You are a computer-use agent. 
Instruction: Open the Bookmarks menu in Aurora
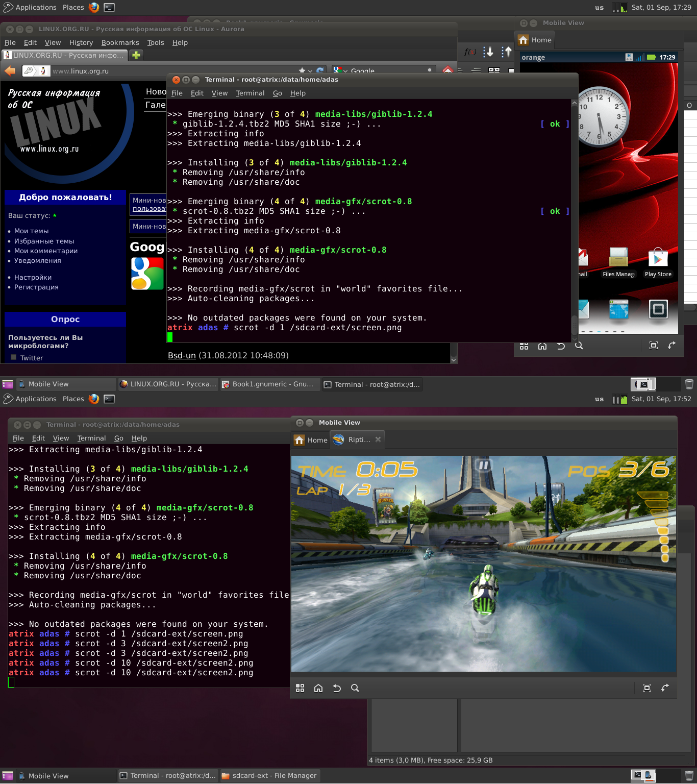pyautogui.click(x=120, y=42)
